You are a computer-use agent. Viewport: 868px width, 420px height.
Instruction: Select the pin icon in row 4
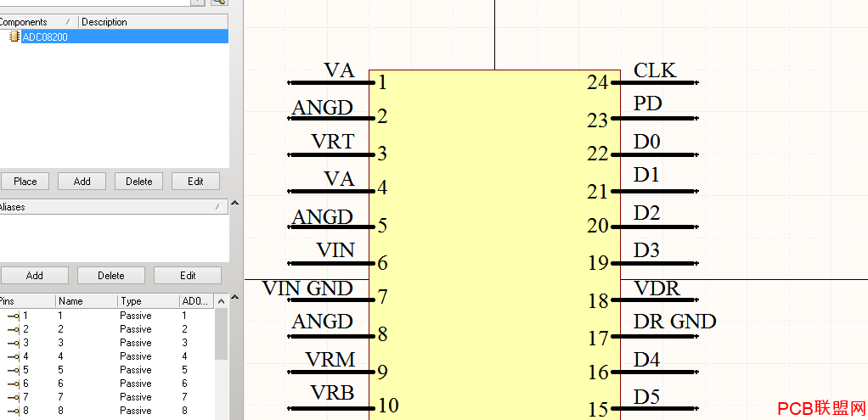(14, 356)
